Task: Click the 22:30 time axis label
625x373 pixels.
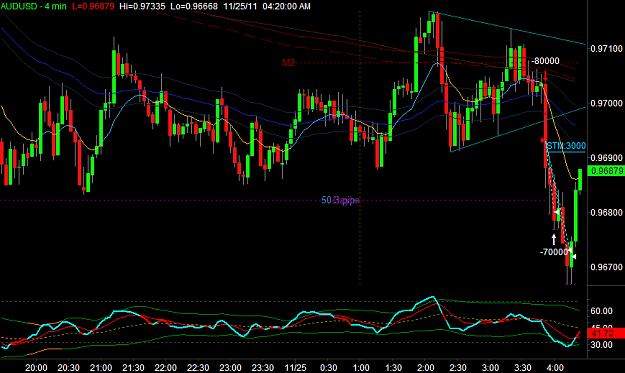Action: pos(198,367)
